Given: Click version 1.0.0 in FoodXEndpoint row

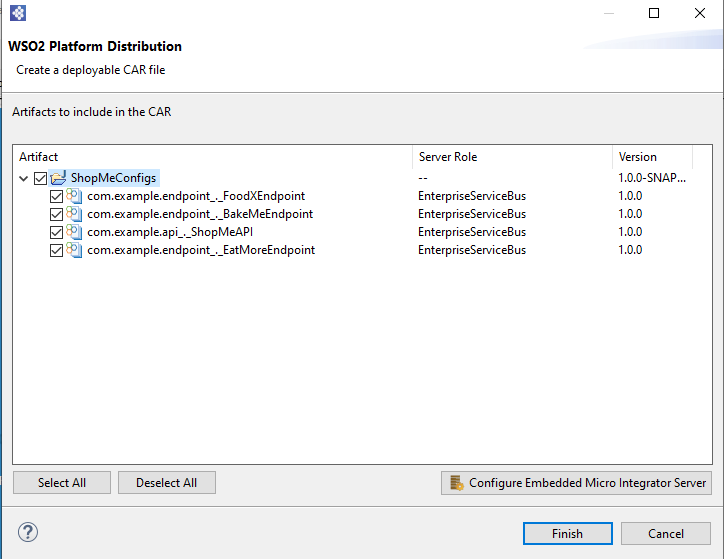Looking at the screenshot, I should (x=630, y=196).
